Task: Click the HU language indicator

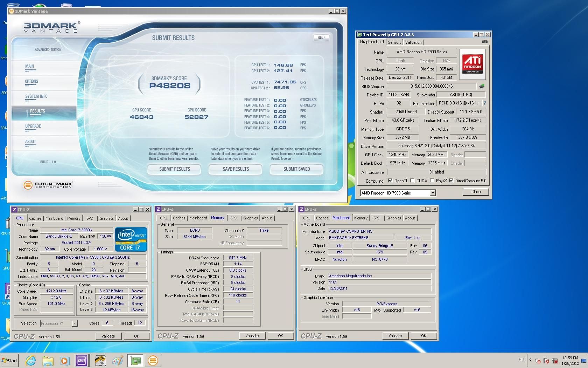Action: tap(521, 360)
